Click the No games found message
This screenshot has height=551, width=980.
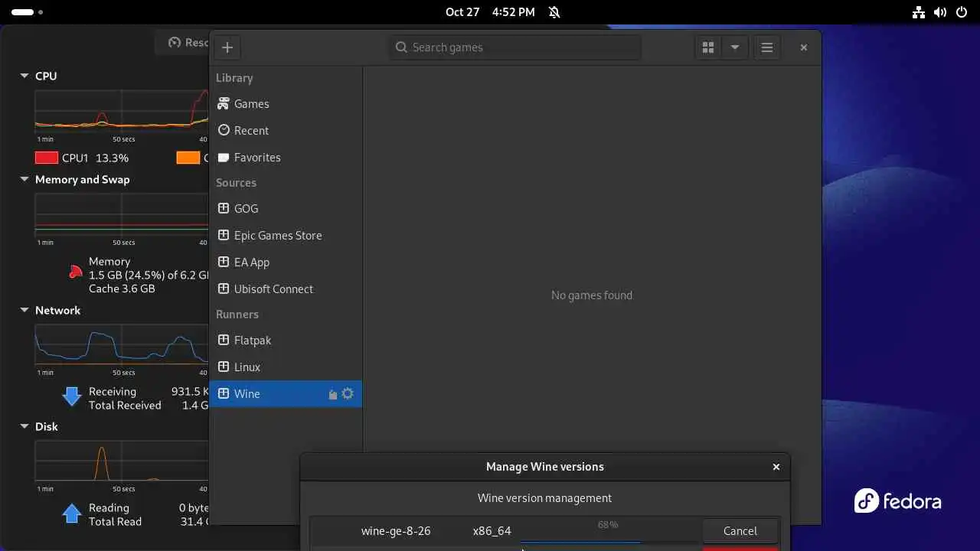pyautogui.click(x=592, y=295)
